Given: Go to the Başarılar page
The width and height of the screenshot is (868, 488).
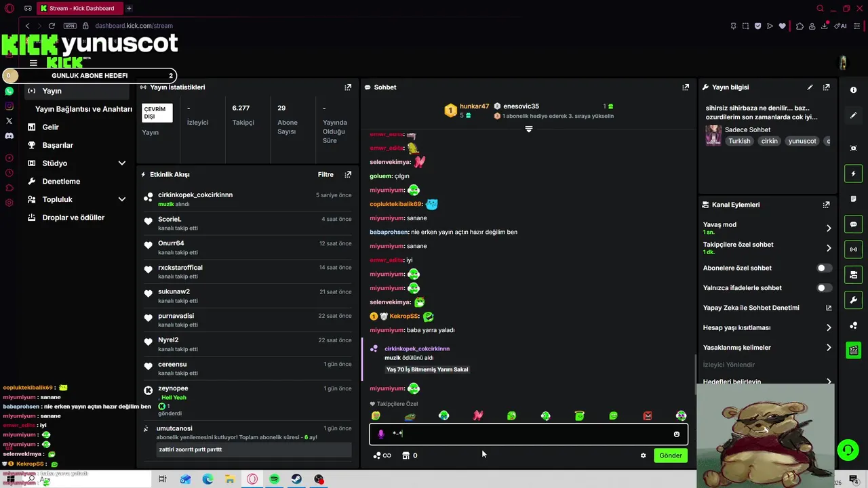Looking at the screenshot, I should pos(57,145).
